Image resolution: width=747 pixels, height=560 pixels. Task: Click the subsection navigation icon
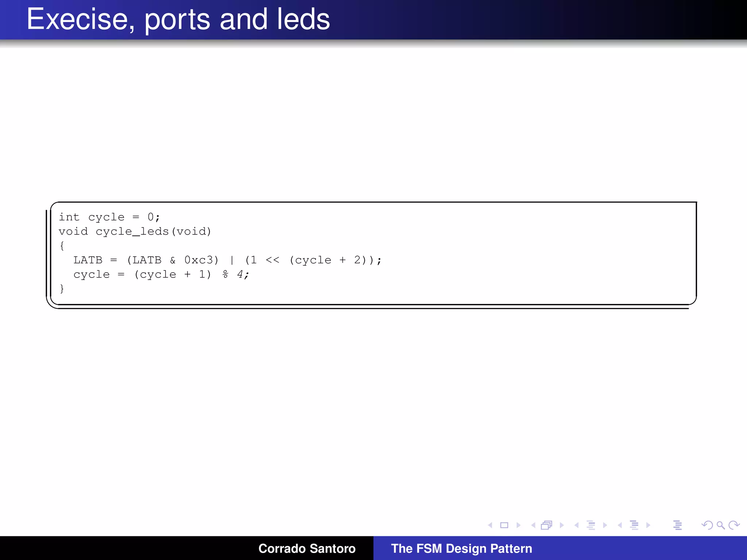[x=591, y=525]
